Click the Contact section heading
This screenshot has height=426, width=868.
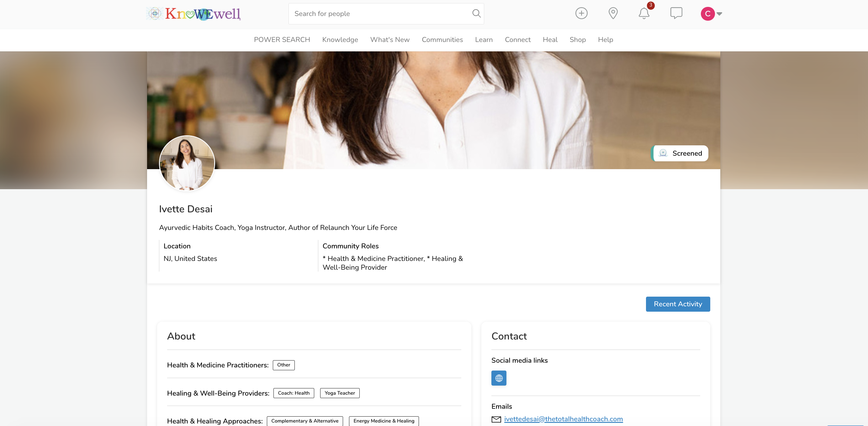point(509,336)
